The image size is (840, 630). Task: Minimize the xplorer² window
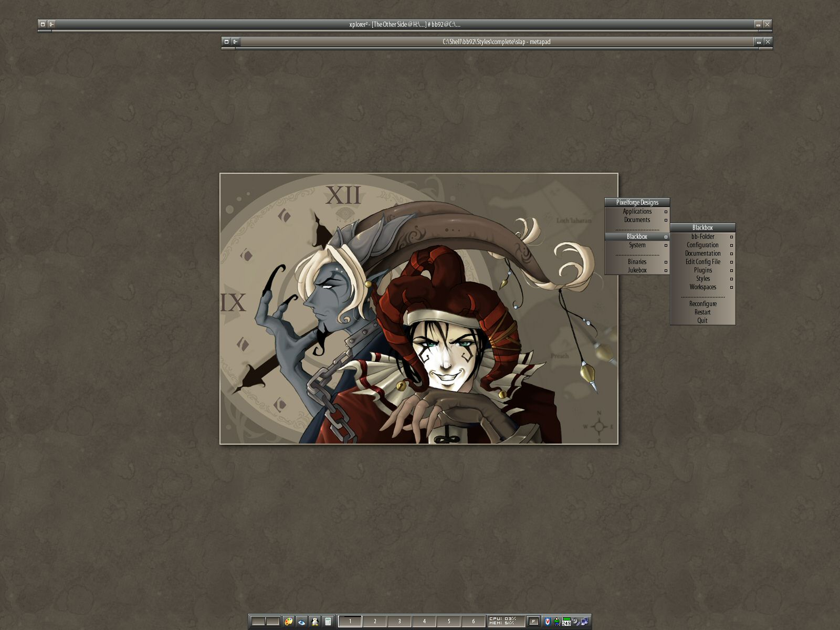tap(758, 24)
